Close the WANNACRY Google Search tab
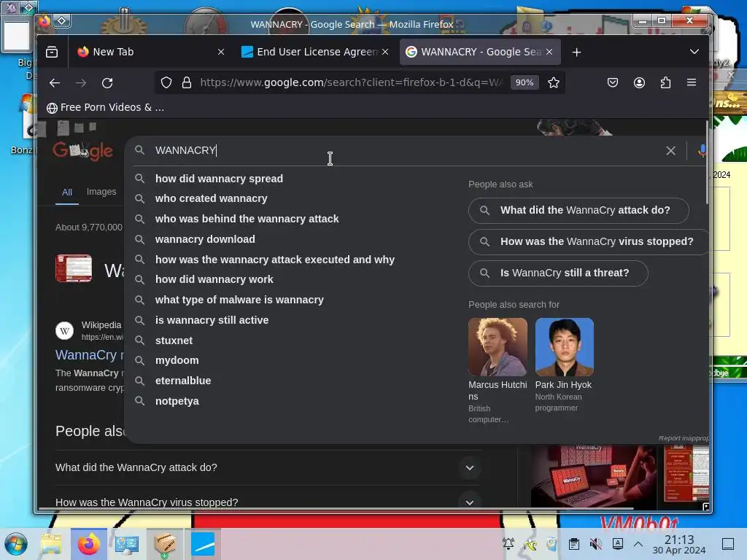Image resolution: width=747 pixels, height=560 pixels. 549,52
